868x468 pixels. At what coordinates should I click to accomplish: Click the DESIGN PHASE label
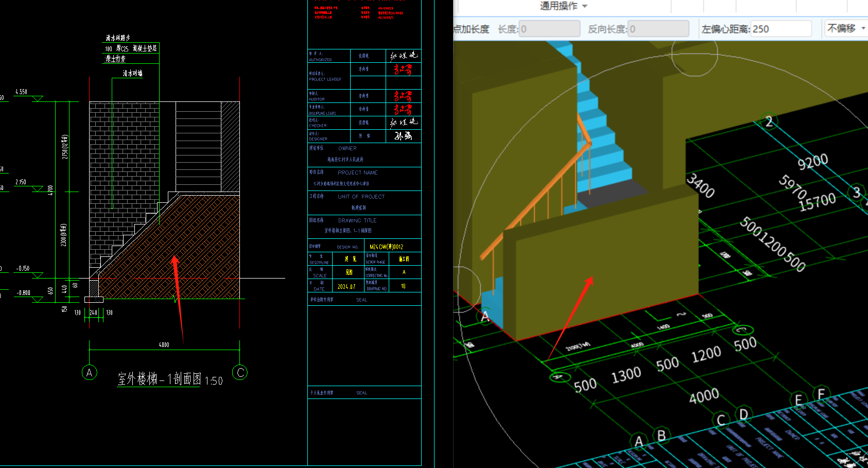point(375,262)
